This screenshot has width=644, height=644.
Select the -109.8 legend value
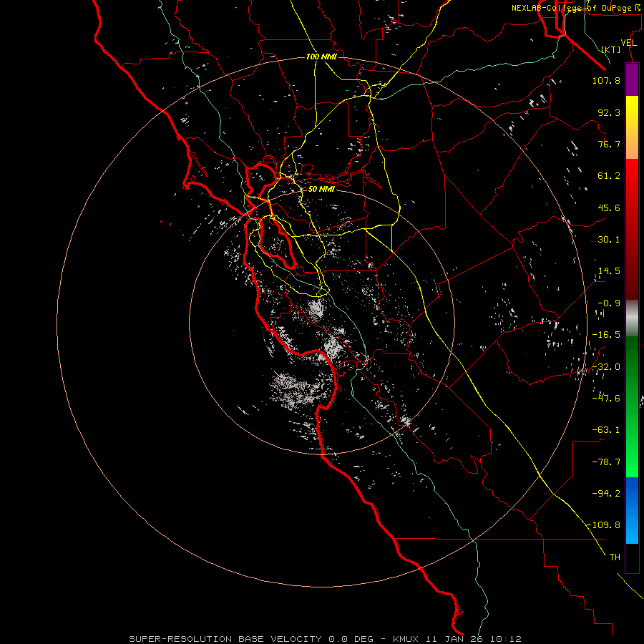(x=603, y=525)
